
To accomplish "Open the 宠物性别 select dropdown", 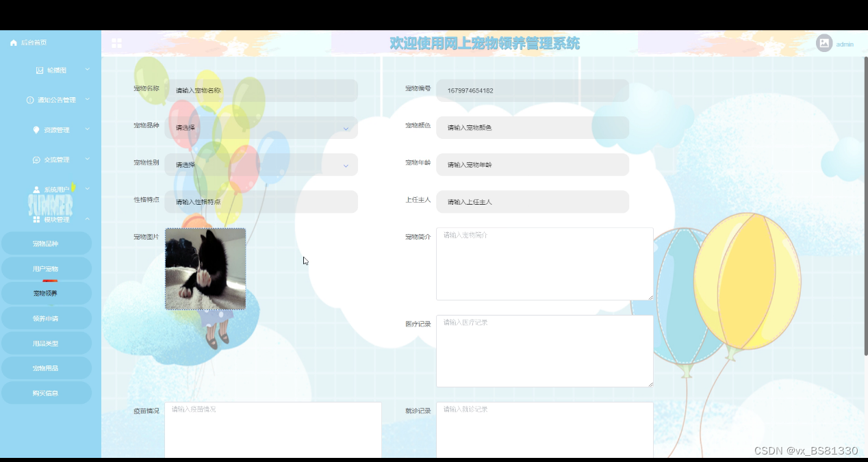I will pyautogui.click(x=261, y=164).
